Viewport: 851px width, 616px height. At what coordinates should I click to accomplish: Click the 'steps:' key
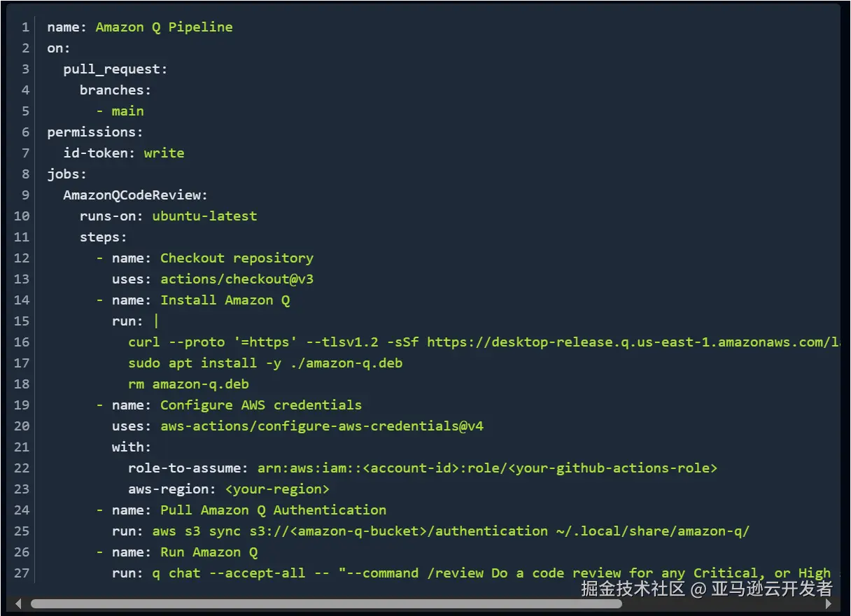(104, 237)
